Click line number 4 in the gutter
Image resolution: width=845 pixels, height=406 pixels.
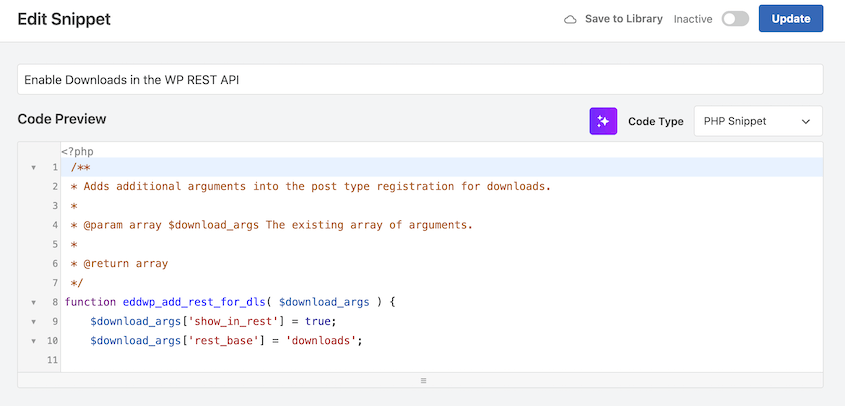tap(55, 225)
